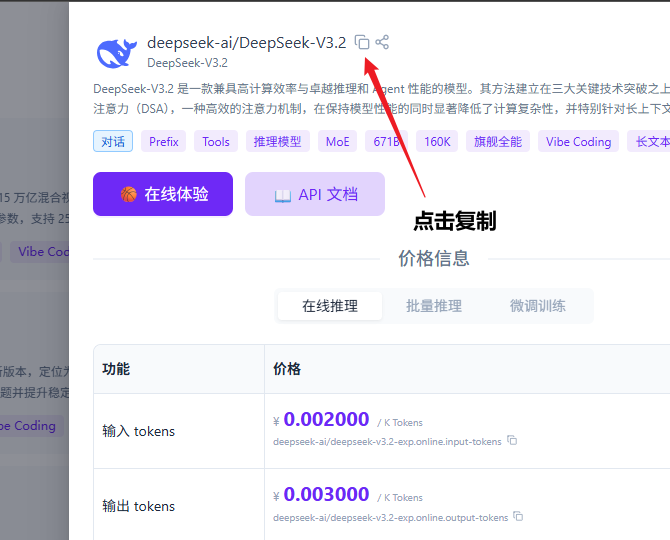Click the 功能 column header
Image resolution: width=670 pixels, height=540 pixels.
click(x=116, y=369)
